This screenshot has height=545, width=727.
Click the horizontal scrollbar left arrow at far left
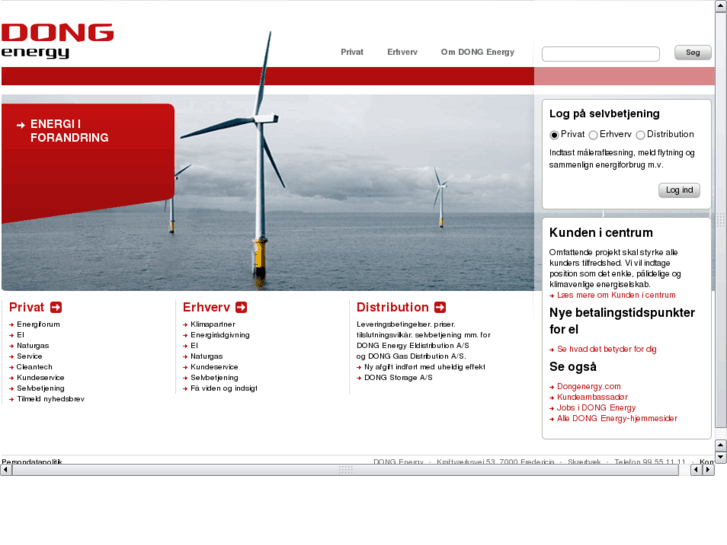(6, 470)
